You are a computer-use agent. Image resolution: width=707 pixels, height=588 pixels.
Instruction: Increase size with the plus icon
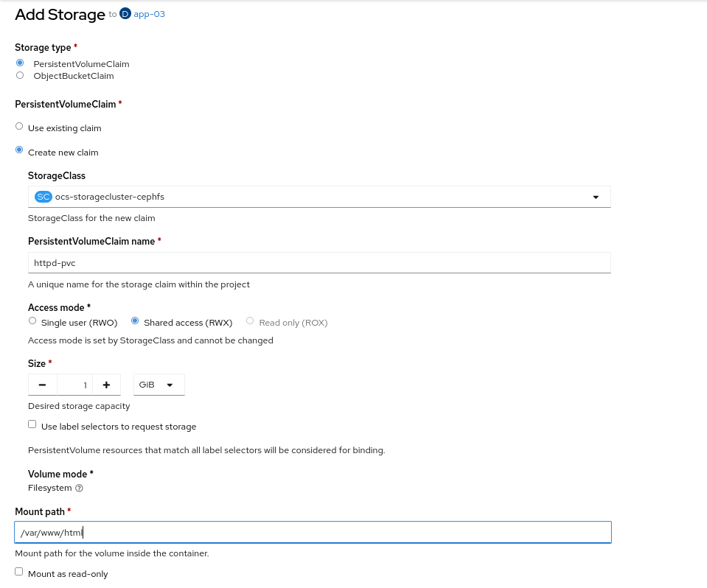(106, 385)
